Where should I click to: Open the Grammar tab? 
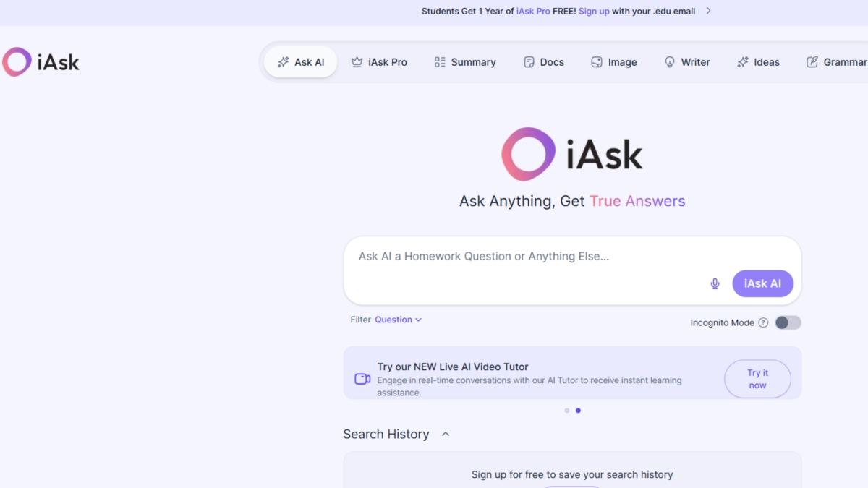click(837, 62)
